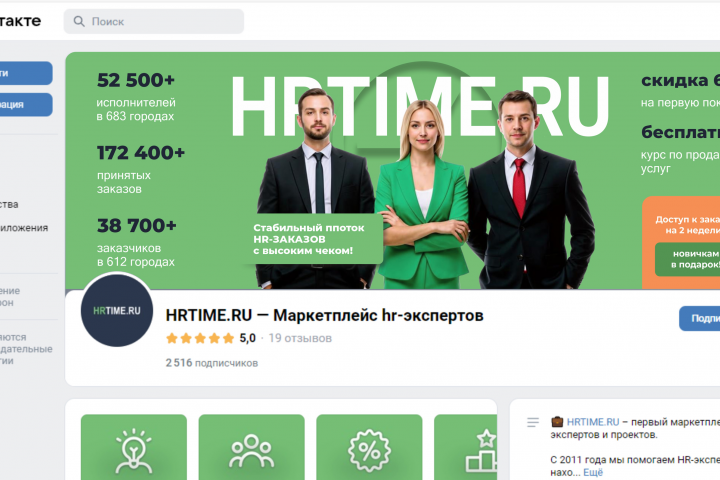
Task: Open the lightbulb person tile
Action: [x=134, y=447]
